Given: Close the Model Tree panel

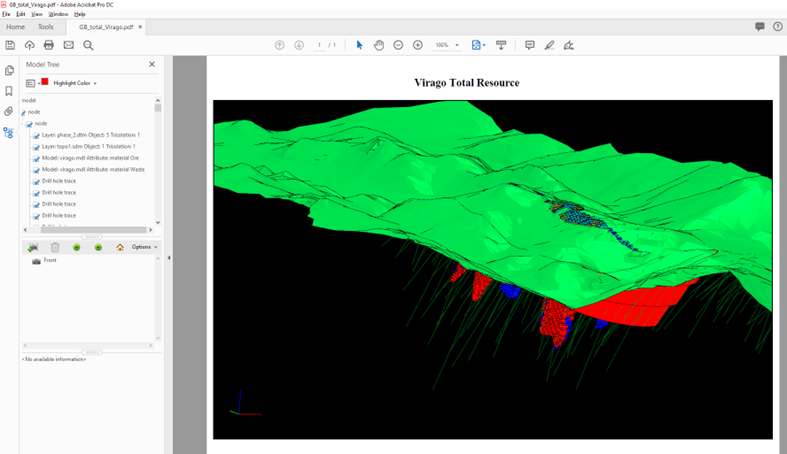Looking at the screenshot, I should coord(152,64).
